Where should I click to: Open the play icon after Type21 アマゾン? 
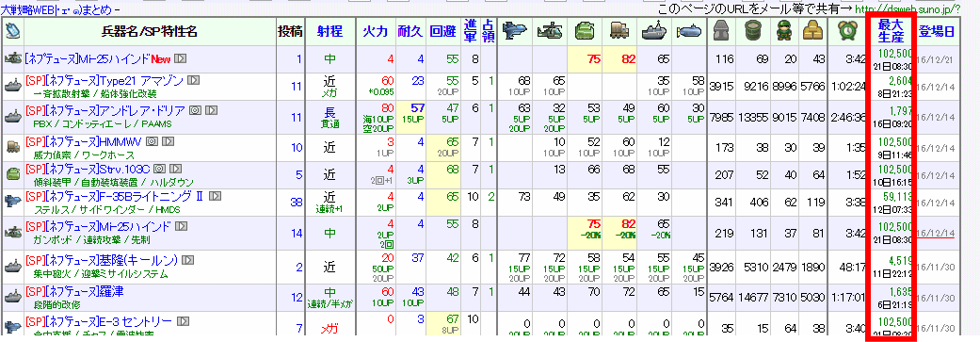(193, 80)
